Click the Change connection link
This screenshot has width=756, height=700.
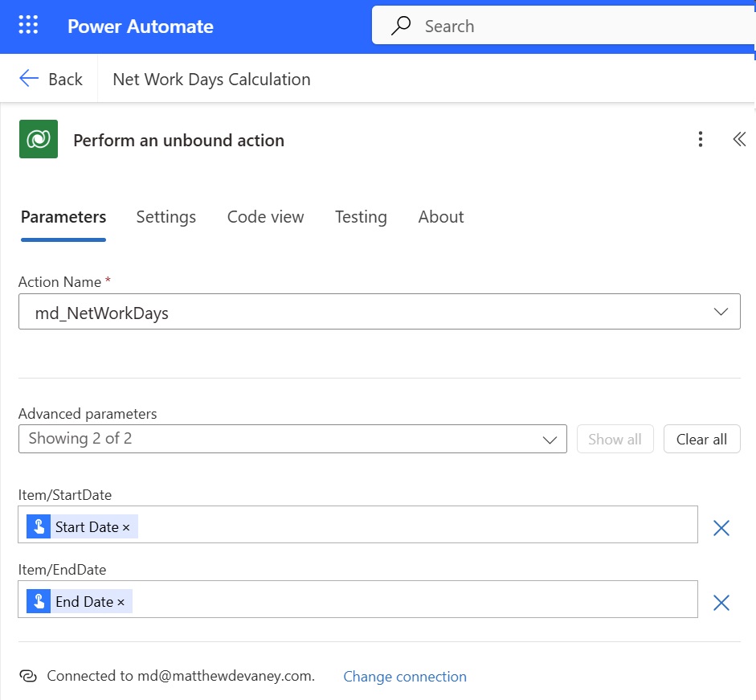(x=405, y=677)
